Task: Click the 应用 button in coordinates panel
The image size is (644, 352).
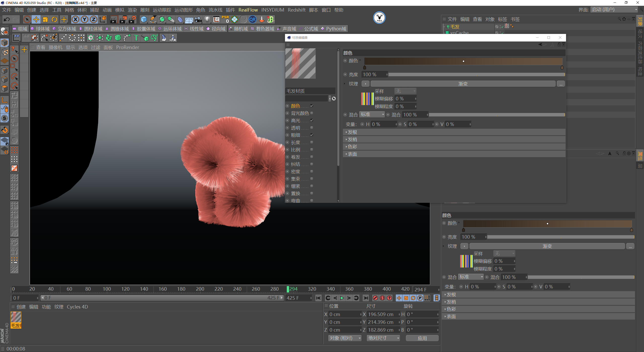Action: coord(422,338)
